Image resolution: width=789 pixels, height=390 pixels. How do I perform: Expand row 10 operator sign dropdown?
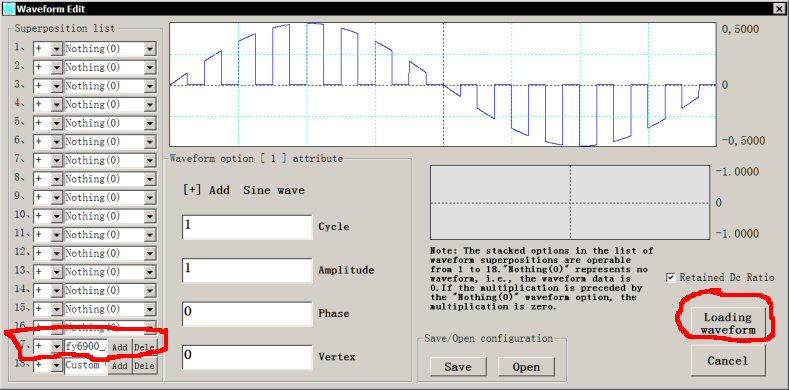point(56,216)
